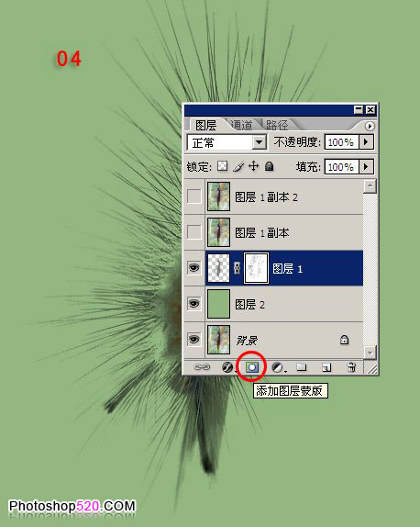420x527 pixels.
Task: Switch to the 路径 paths tab
Action: coord(277,125)
